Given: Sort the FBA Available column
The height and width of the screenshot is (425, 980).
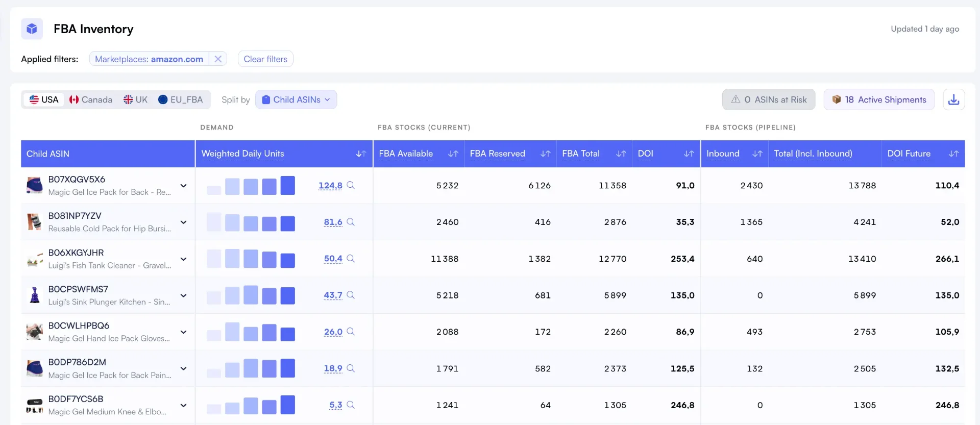Looking at the screenshot, I should 453,154.
